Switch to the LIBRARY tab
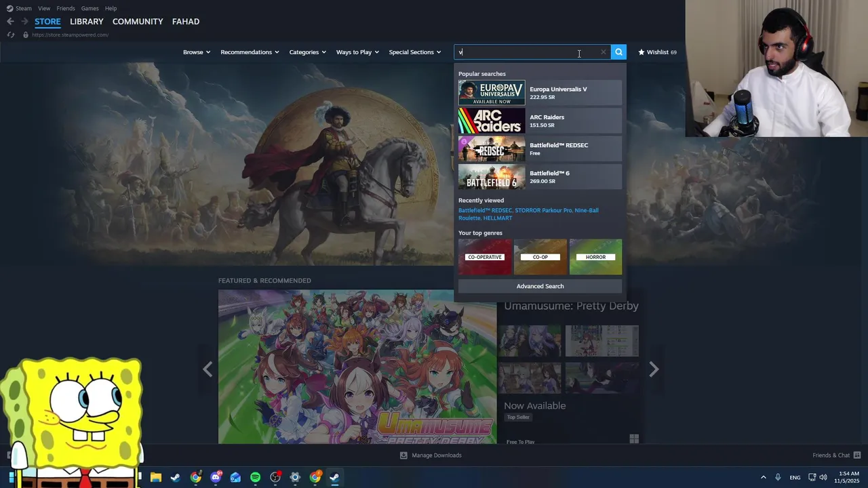The width and height of the screenshot is (868, 488). point(87,22)
